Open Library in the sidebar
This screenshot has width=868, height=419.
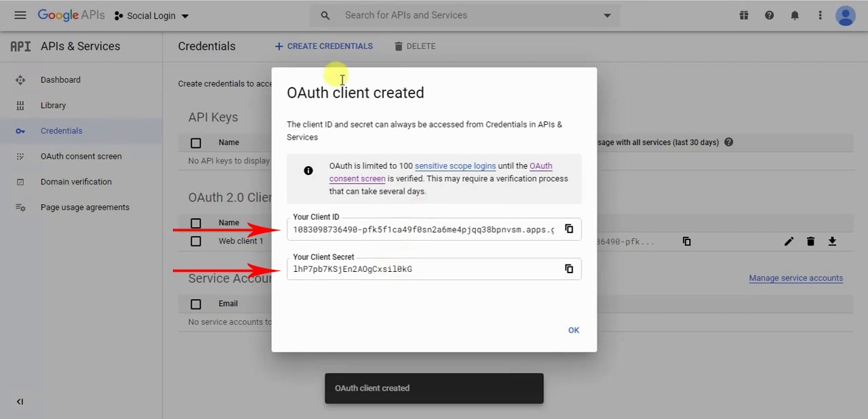(53, 105)
